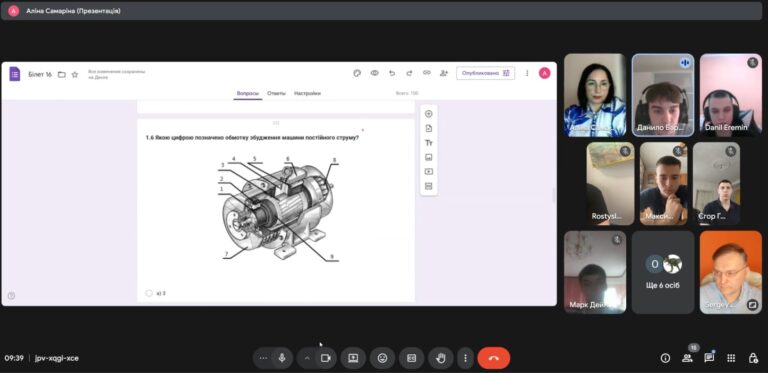Add video from the side toolbar
The width and height of the screenshot is (768, 373).
tap(429, 172)
